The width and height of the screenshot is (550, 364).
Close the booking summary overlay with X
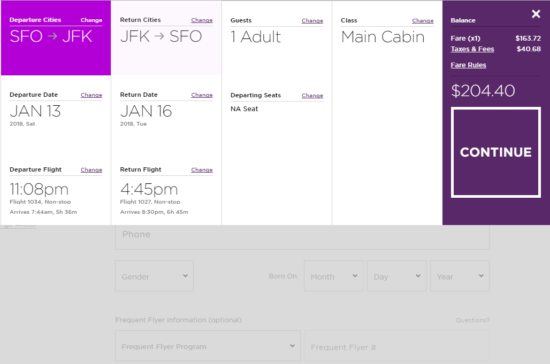pos(536,14)
